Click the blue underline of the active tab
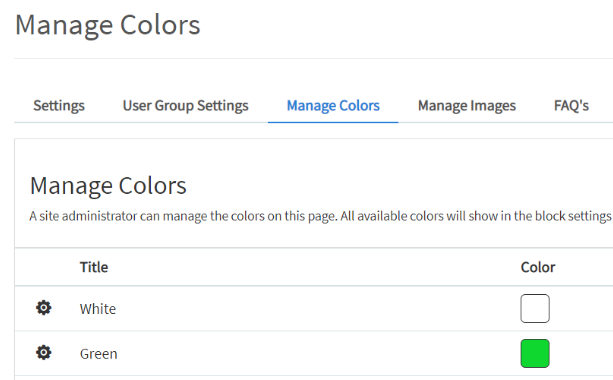613x380 pixels. pos(333,122)
